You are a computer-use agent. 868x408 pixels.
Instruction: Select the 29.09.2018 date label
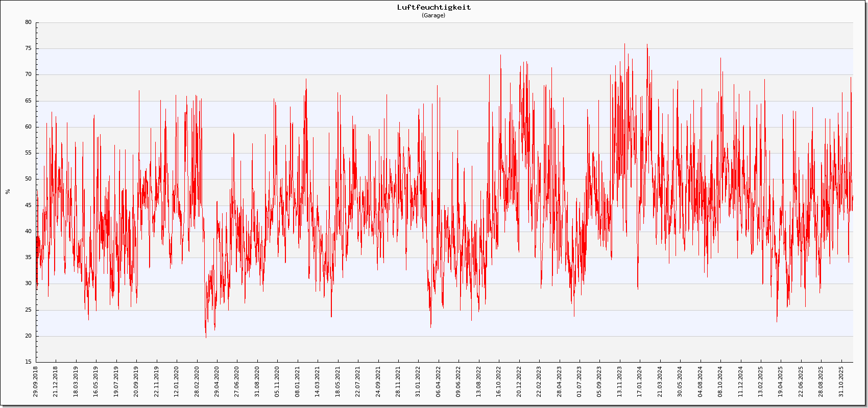click(x=36, y=382)
